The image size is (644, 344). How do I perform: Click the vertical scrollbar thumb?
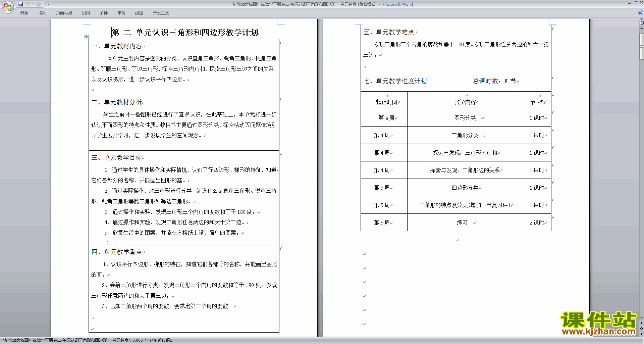[641, 46]
